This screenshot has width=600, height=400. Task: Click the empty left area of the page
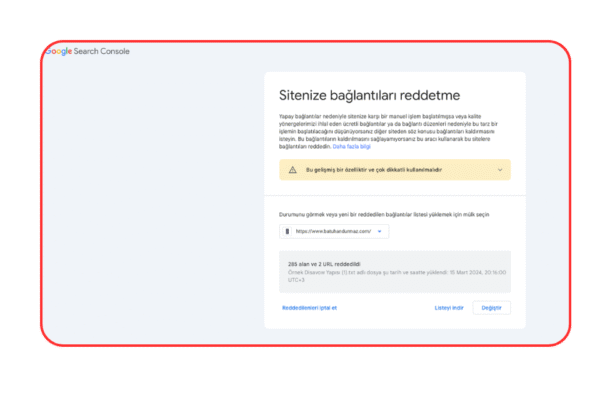[x=150, y=200]
